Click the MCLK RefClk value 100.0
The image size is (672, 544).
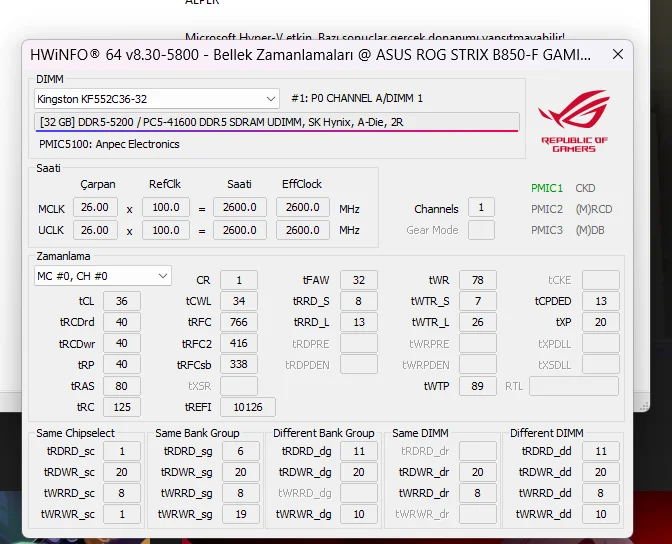point(166,207)
